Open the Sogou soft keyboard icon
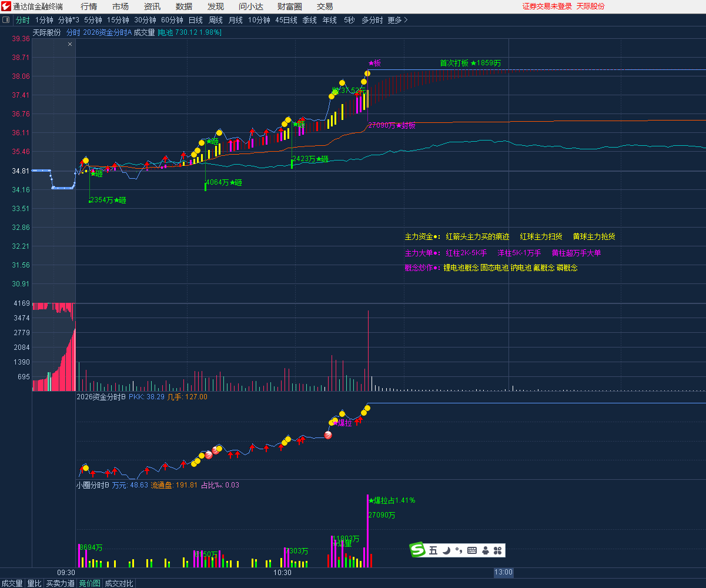Viewport: 706px width, 588px height. 472,550
